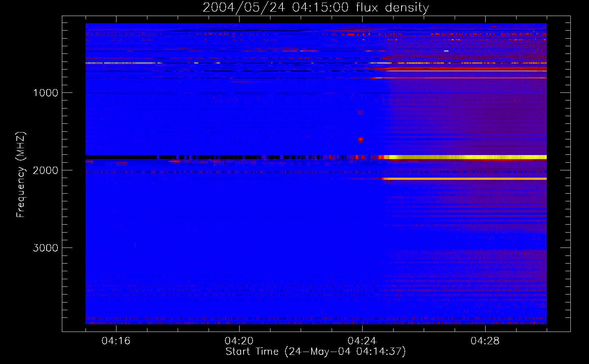Click the 04:28 time tick label
The height and width of the screenshot is (364, 589).
485,341
